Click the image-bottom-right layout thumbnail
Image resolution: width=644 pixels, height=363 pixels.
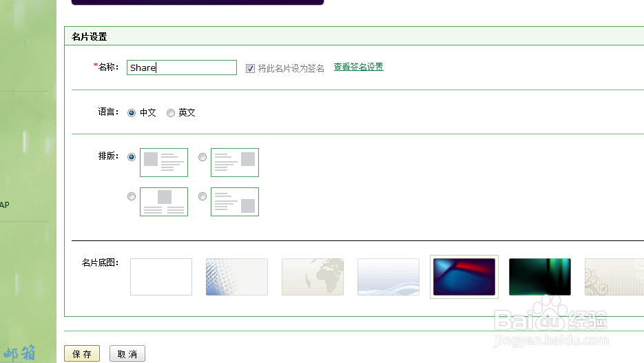(x=235, y=202)
